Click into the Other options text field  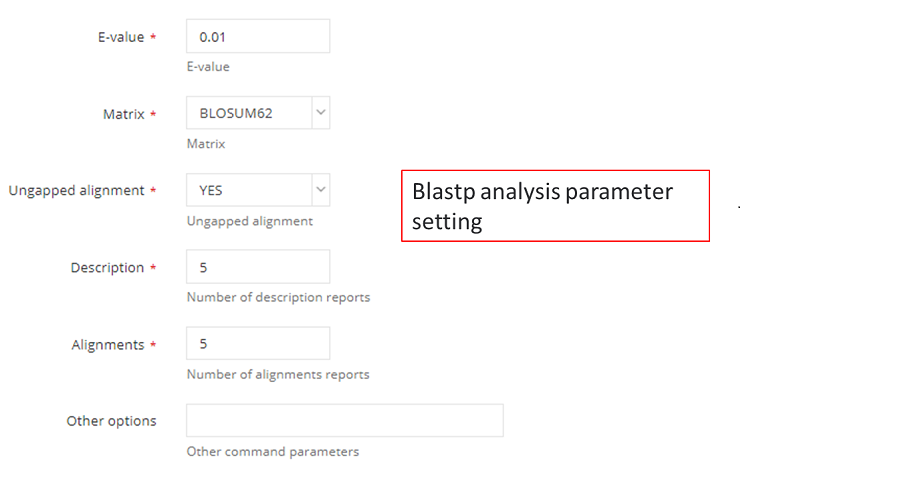[344, 421]
